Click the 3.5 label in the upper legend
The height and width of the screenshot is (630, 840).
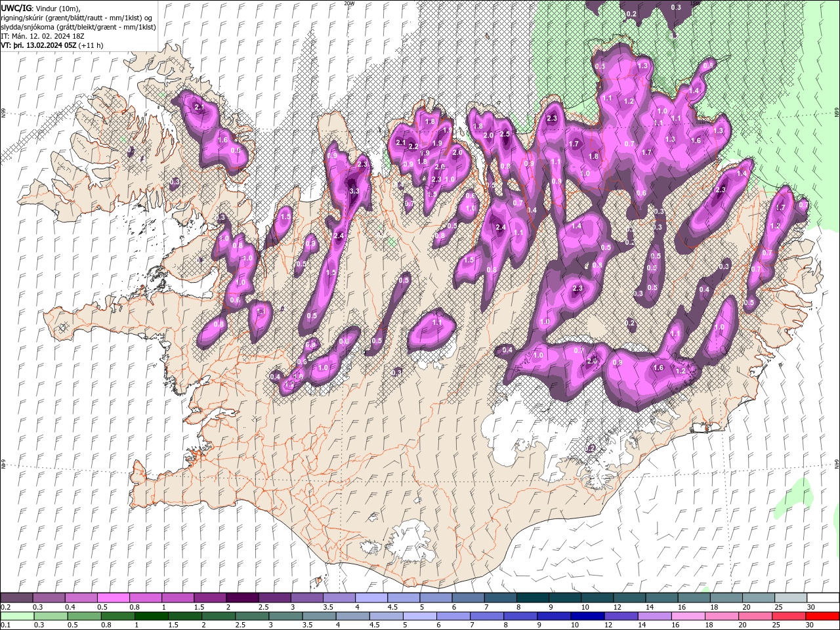click(x=327, y=607)
